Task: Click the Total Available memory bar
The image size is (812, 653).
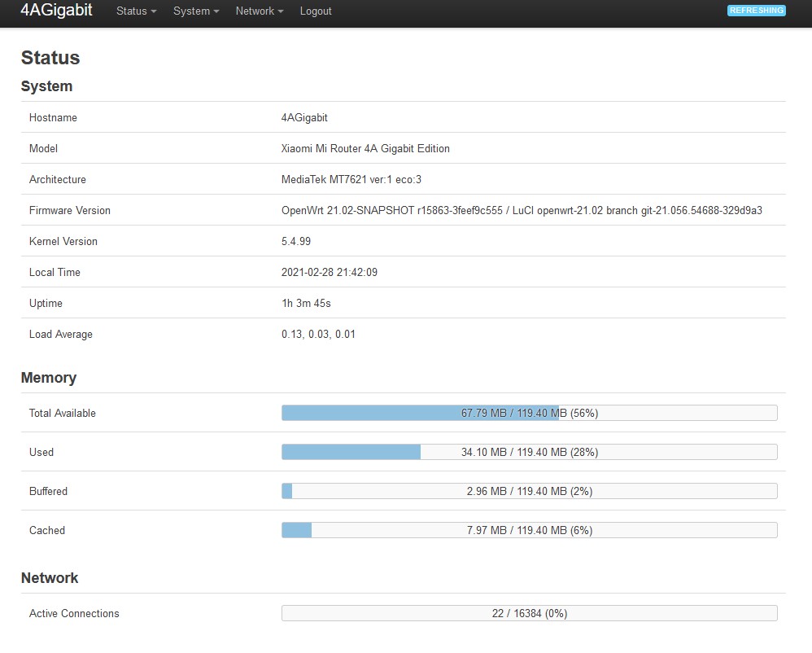Action: pyautogui.click(x=529, y=413)
